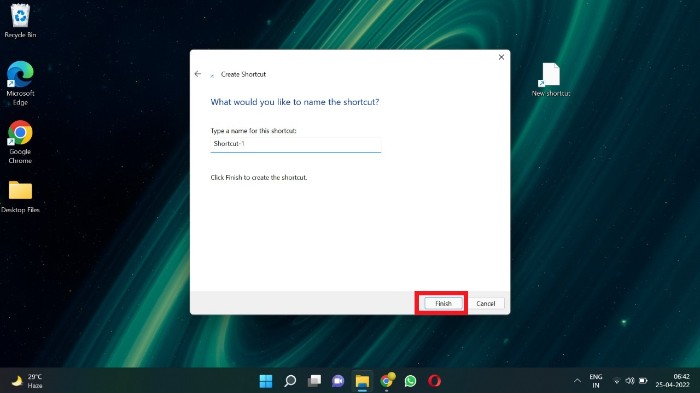This screenshot has width=700, height=393.
Task: Click the battery tray icon
Action: pos(643,381)
